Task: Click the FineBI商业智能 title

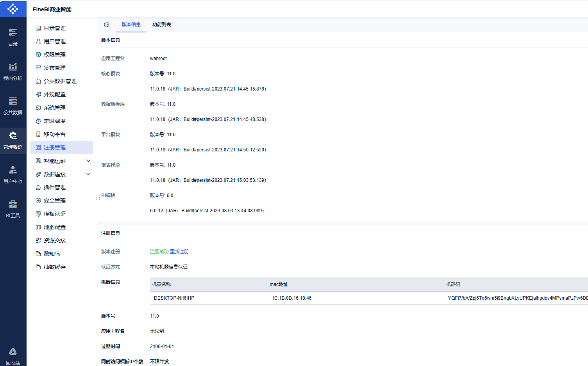Action: (52, 9)
